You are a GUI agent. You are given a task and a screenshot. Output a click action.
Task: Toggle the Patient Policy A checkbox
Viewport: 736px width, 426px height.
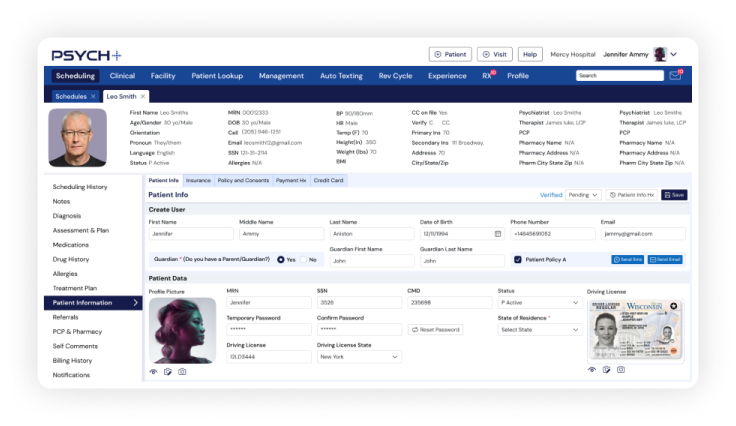(x=517, y=259)
